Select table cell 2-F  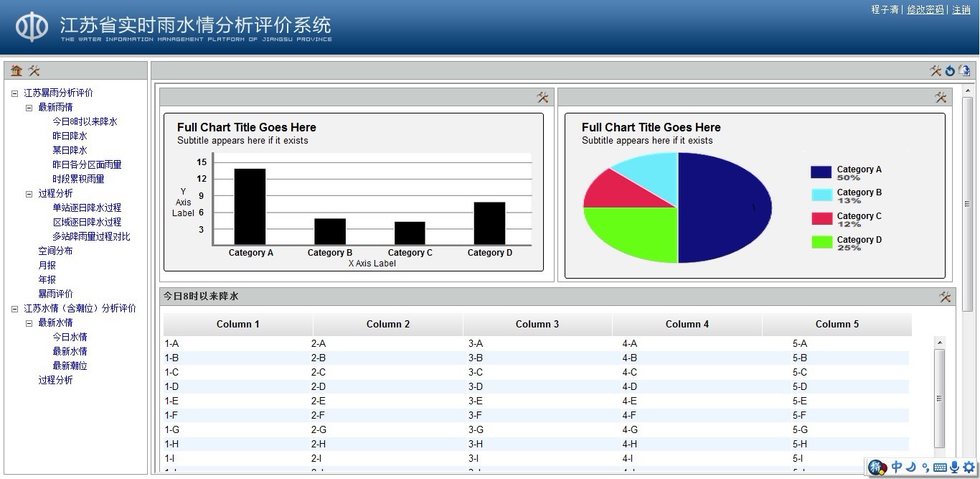pyautogui.click(x=318, y=416)
